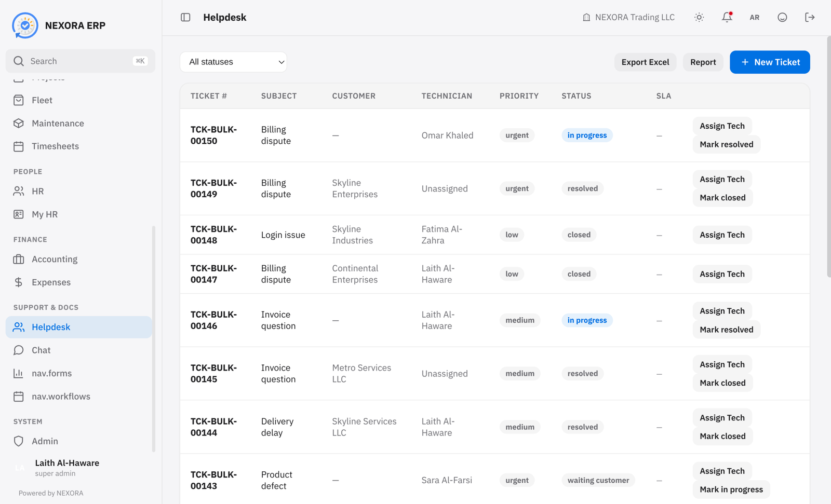Click the PRIORITY column header

point(519,96)
